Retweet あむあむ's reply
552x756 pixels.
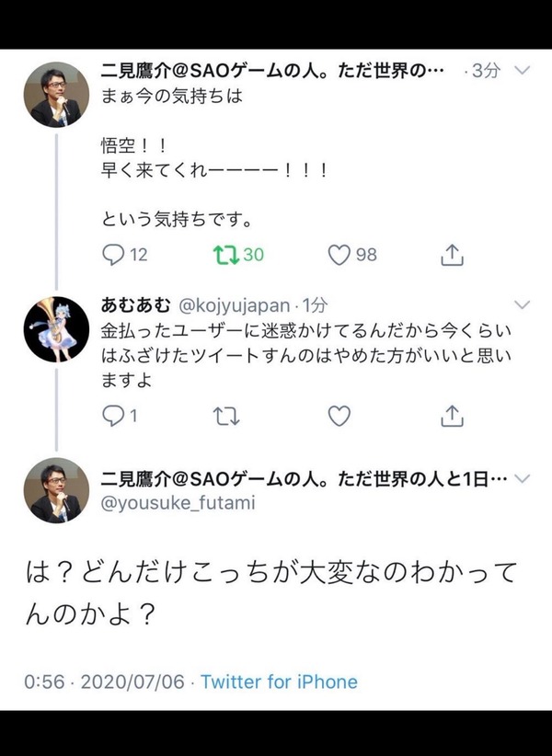[x=226, y=416]
